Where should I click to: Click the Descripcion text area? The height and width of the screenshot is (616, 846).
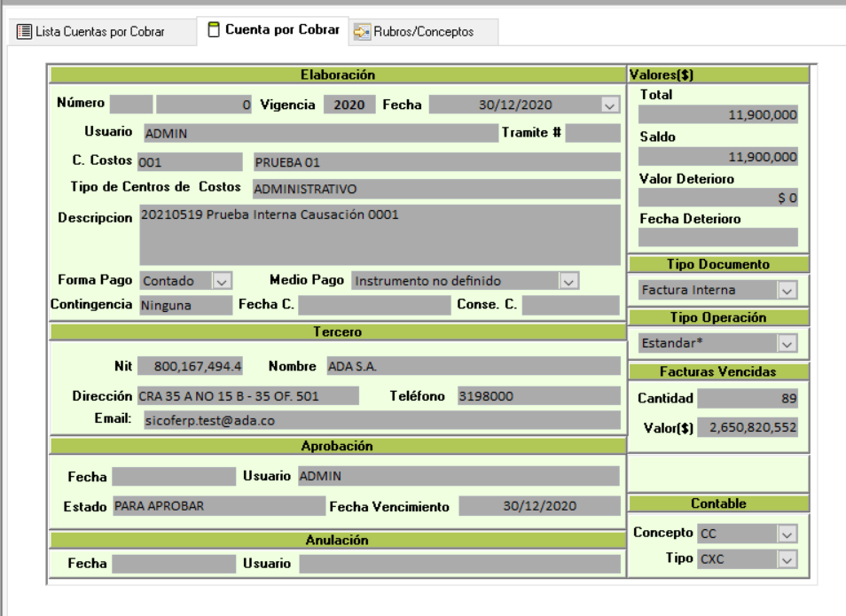click(x=379, y=235)
